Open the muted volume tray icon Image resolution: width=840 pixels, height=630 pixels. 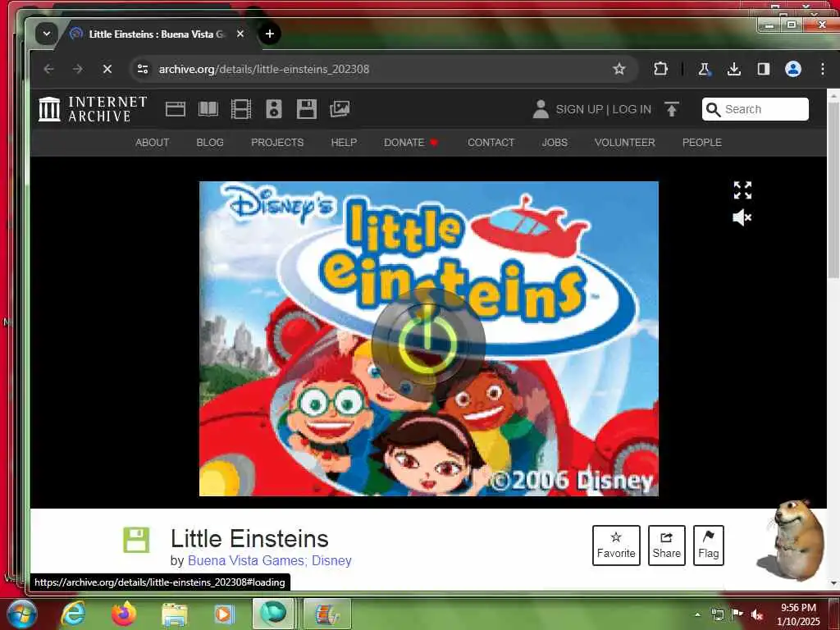pyautogui.click(x=756, y=614)
